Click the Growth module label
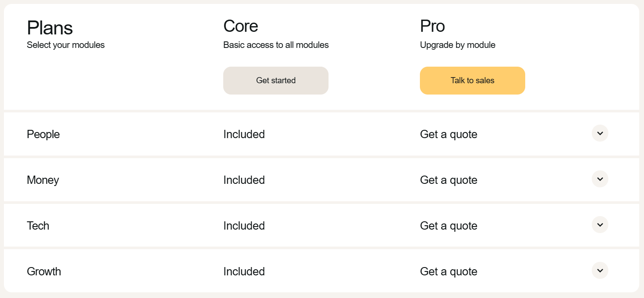The image size is (644, 298). tap(44, 271)
